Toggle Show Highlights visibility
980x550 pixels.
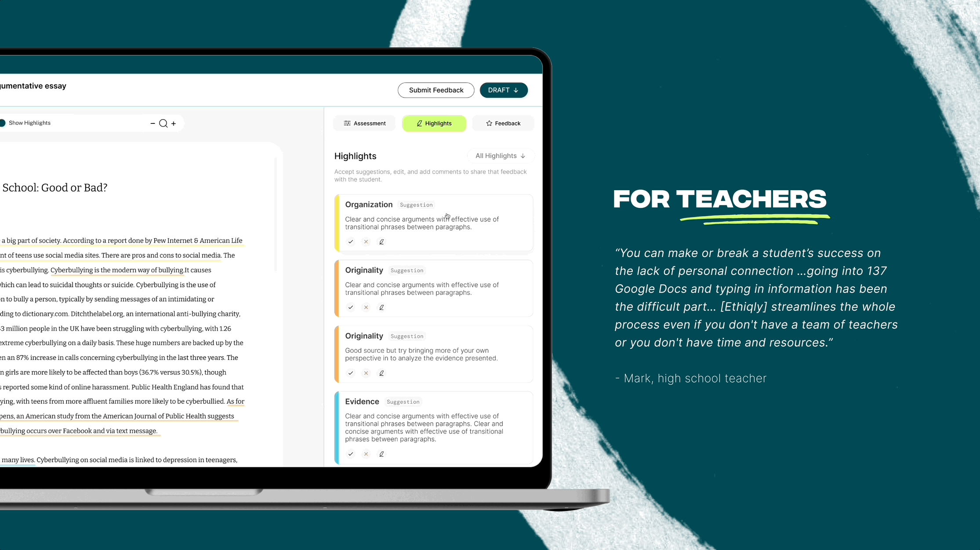3,123
